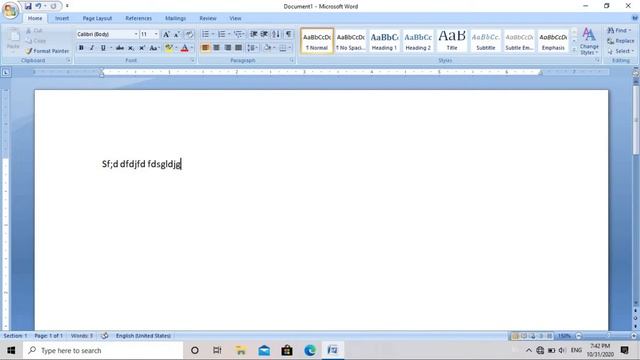Click the Redo icon in Quick Access Toolbar
The width and height of the screenshot is (640, 360).
(53, 6)
